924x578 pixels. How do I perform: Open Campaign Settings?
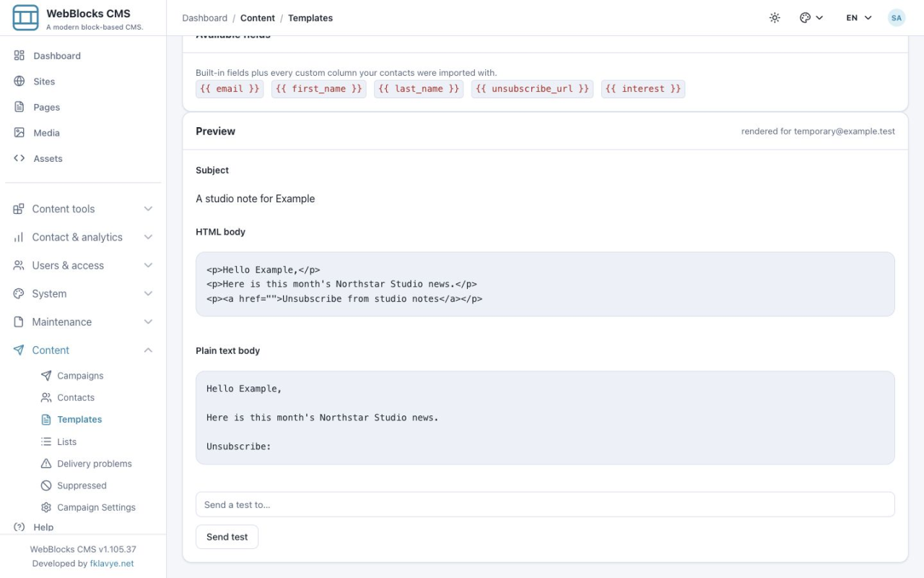point(96,507)
